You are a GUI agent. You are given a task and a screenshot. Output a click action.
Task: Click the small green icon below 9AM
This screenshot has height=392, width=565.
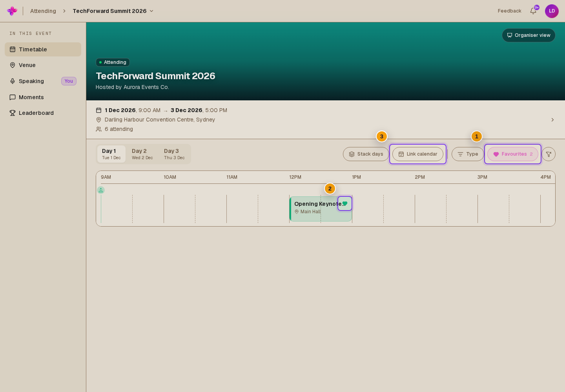[101, 190]
